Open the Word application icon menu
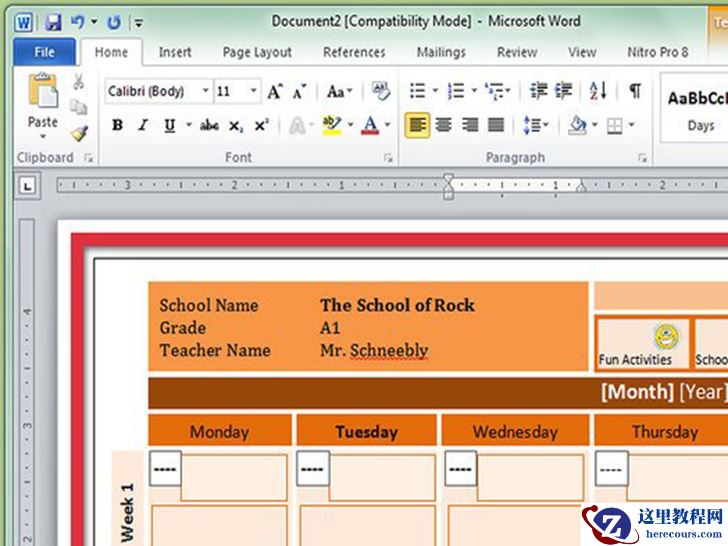 point(23,22)
